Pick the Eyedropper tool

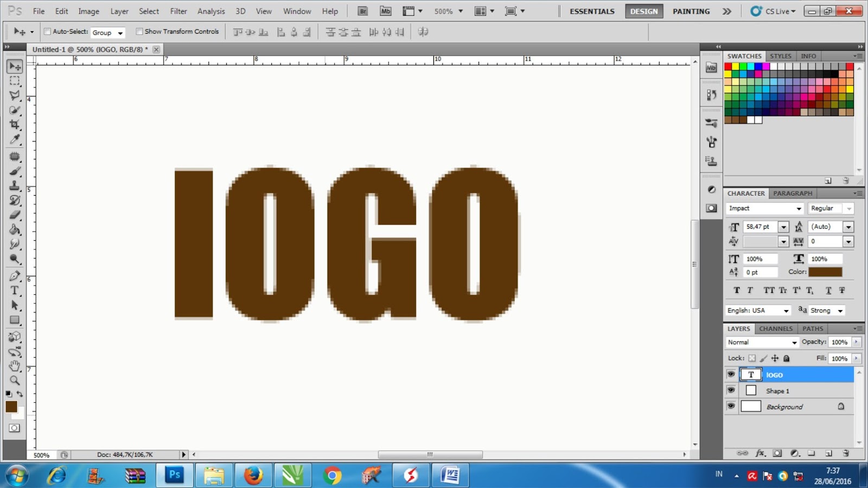coord(15,139)
